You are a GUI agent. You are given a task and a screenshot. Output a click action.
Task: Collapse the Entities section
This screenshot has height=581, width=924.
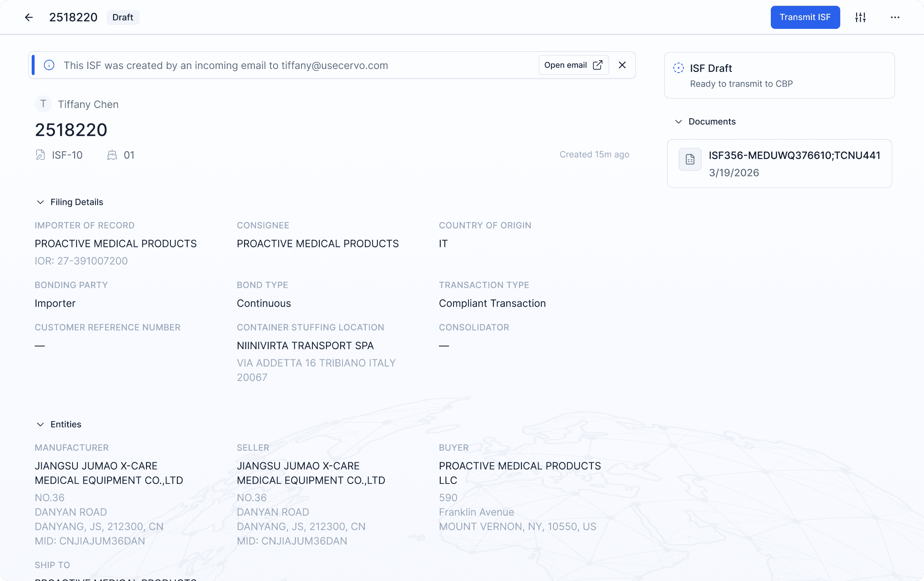pos(40,424)
